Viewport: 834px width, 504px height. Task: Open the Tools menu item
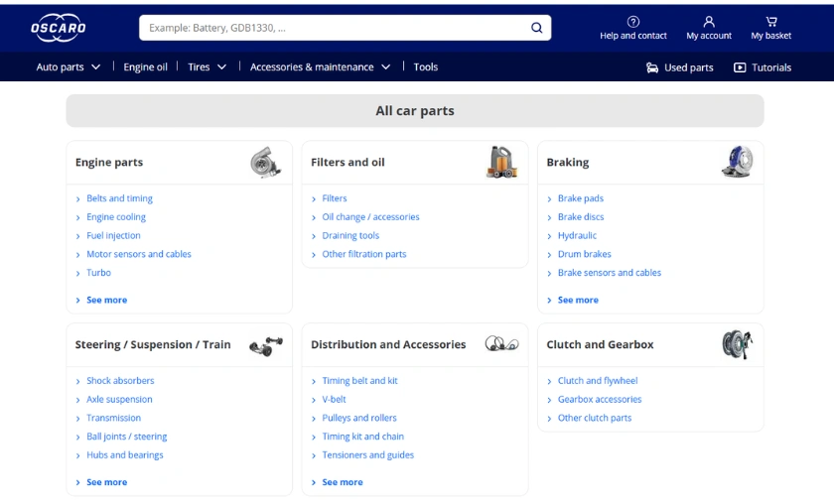(426, 67)
